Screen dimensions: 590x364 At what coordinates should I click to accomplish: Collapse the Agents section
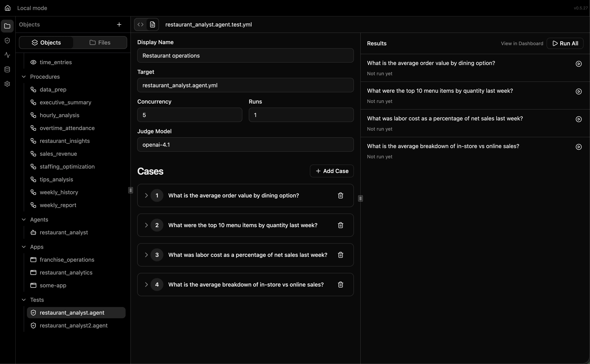click(x=24, y=219)
